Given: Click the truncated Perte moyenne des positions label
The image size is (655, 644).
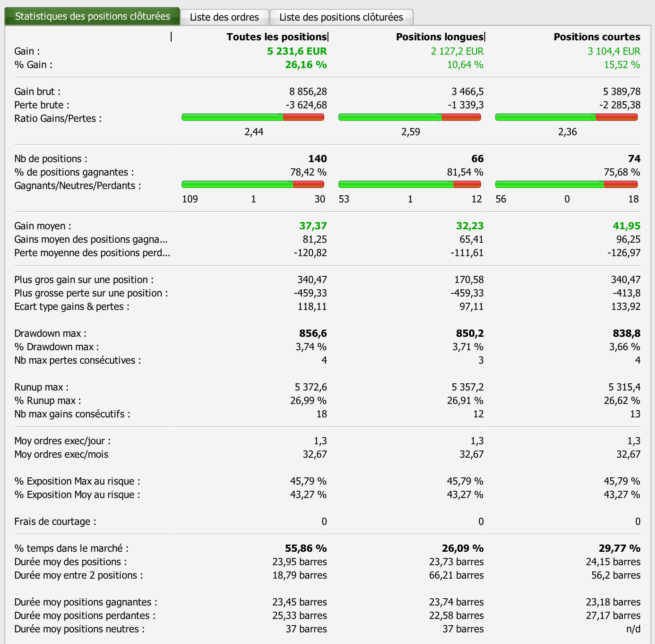Looking at the screenshot, I should pos(92,253).
